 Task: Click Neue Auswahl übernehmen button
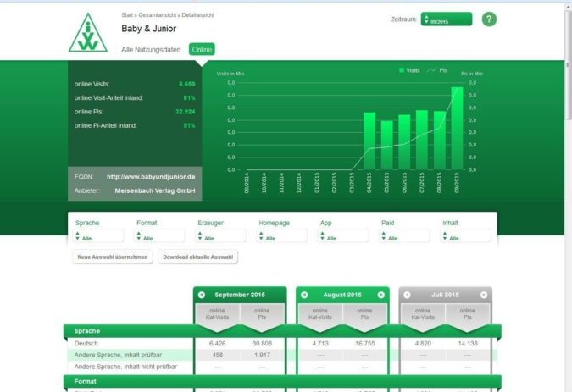(113, 257)
